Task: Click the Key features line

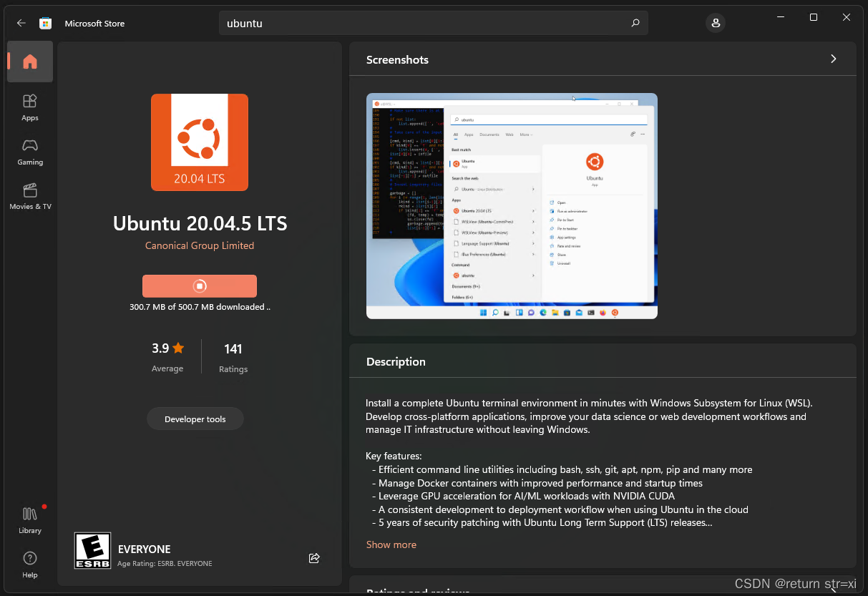Action: [394, 456]
